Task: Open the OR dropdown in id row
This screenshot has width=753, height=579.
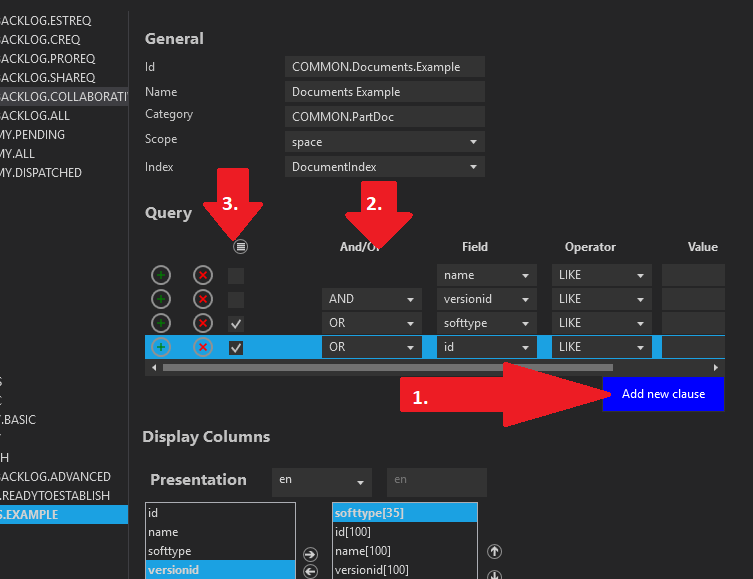Action: (x=372, y=347)
